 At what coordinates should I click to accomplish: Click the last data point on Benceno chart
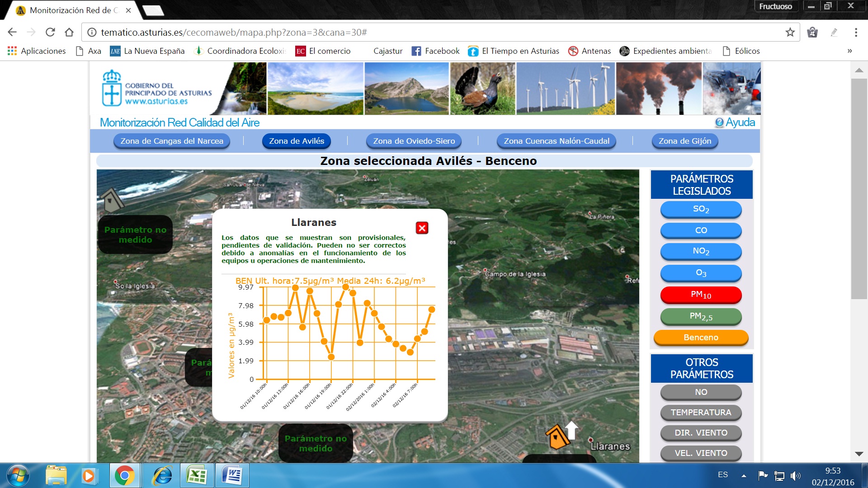pos(432,310)
